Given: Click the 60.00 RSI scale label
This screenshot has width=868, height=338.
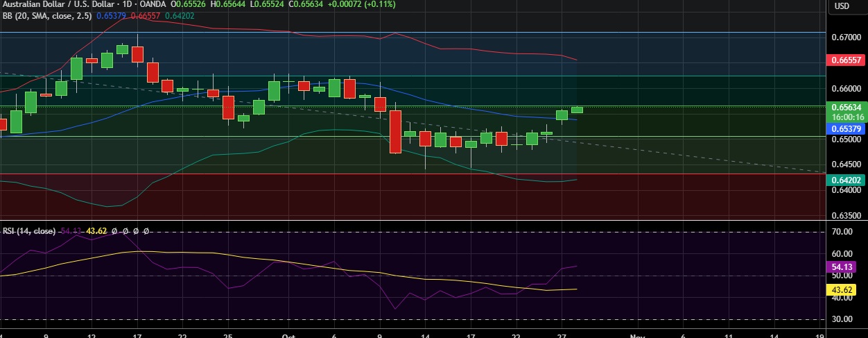Looking at the screenshot, I should coord(842,254).
